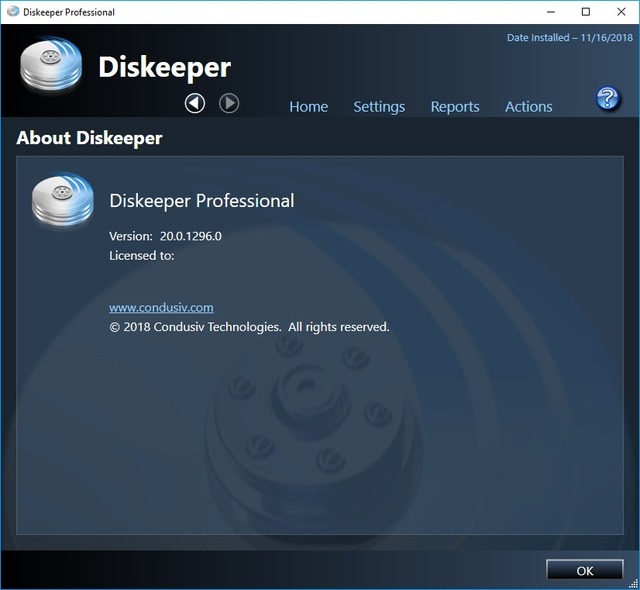This screenshot has height=590, width=640.
Task: Open the Reports menu
Action: [455, 107]
